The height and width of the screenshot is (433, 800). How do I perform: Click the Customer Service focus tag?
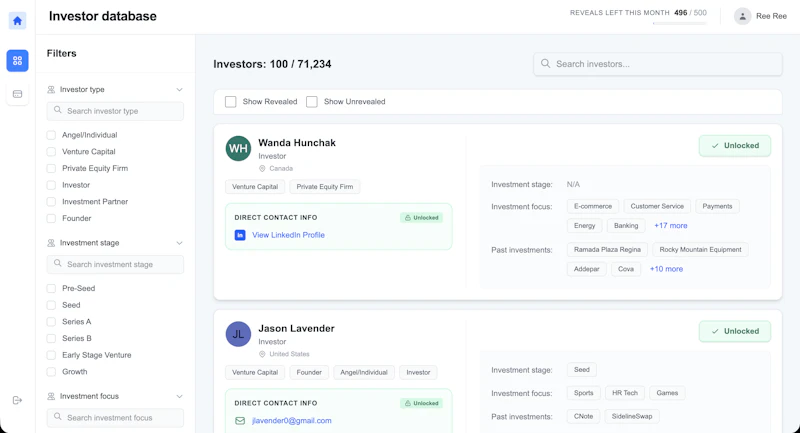click(657, 206)
